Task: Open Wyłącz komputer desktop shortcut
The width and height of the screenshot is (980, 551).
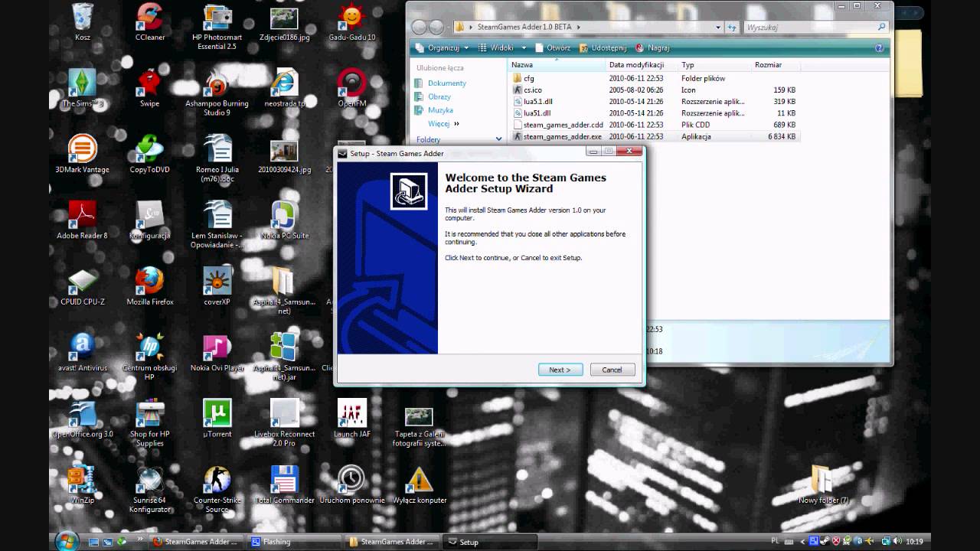Action: [x=419, y=484]
